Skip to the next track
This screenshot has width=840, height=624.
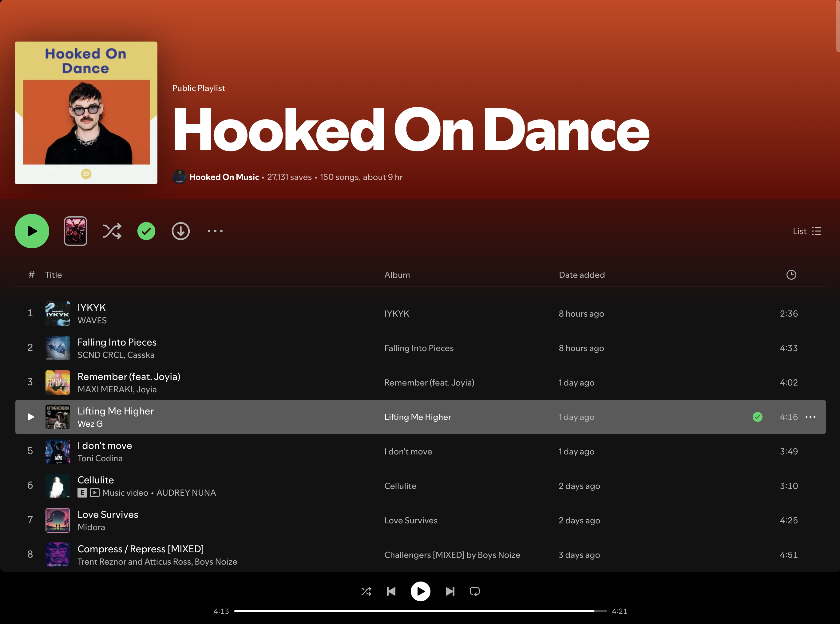coord(450,591)
